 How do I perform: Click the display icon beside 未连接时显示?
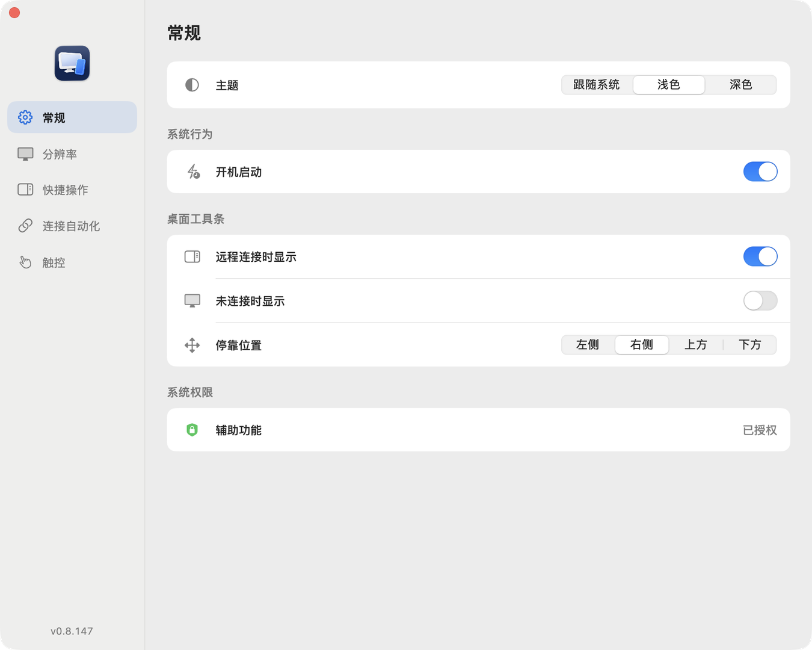[x=192, y=301]
